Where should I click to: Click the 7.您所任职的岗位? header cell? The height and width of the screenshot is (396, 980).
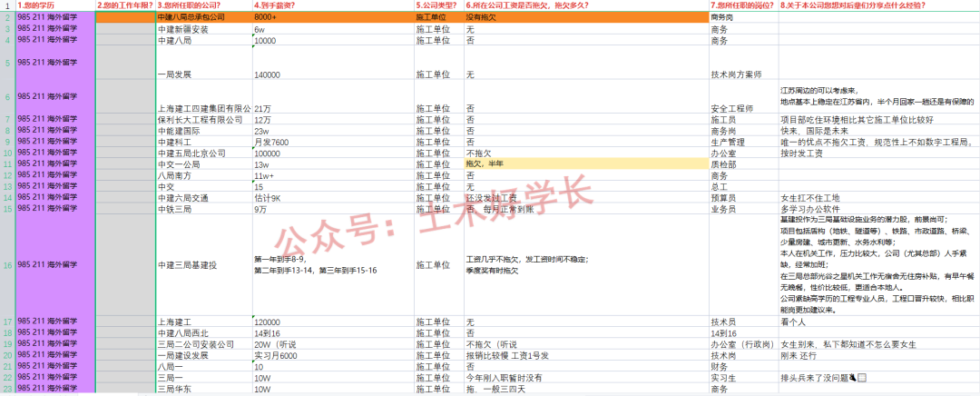tap(744, 5)
